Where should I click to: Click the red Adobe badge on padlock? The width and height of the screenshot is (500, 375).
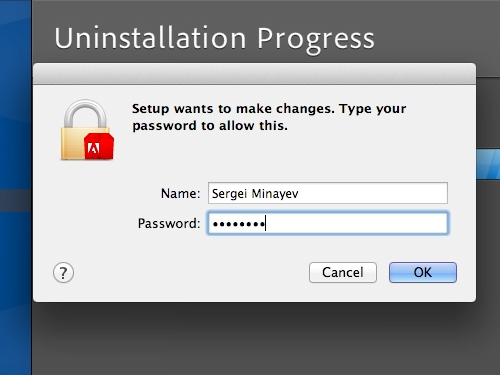[x=99, y=146]
